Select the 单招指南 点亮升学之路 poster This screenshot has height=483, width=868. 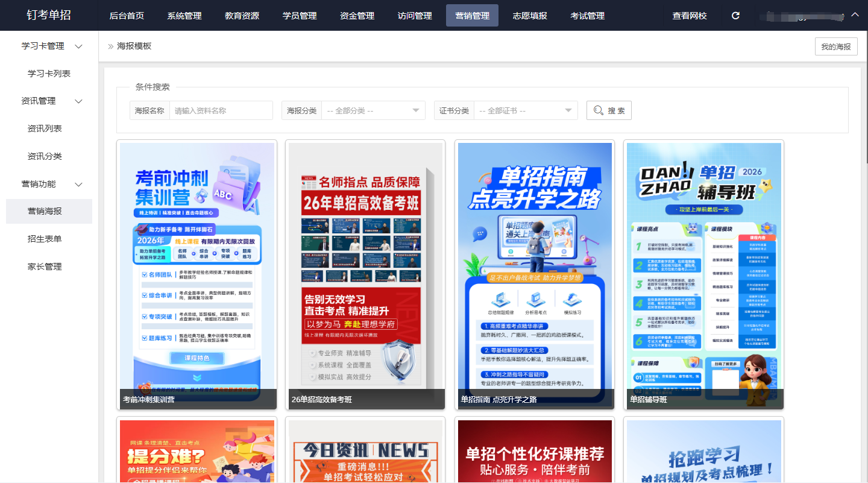pyautogui.click(x=535, y=271)
